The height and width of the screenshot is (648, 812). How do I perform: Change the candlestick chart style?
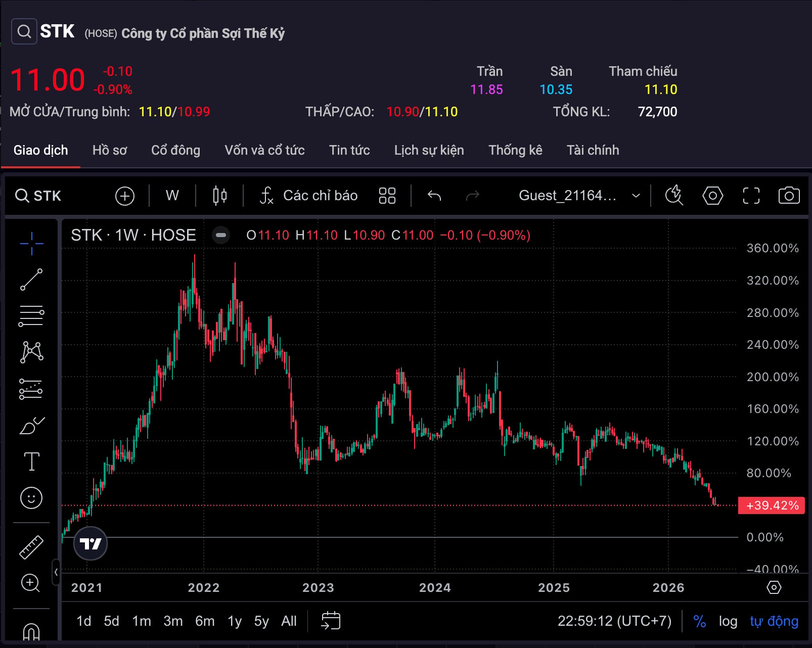click(x=220, y=196)
